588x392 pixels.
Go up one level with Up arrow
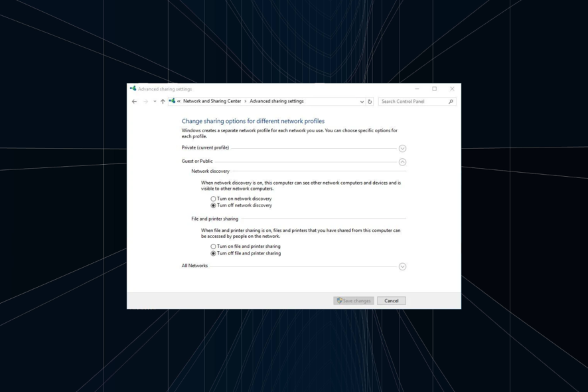163,102
